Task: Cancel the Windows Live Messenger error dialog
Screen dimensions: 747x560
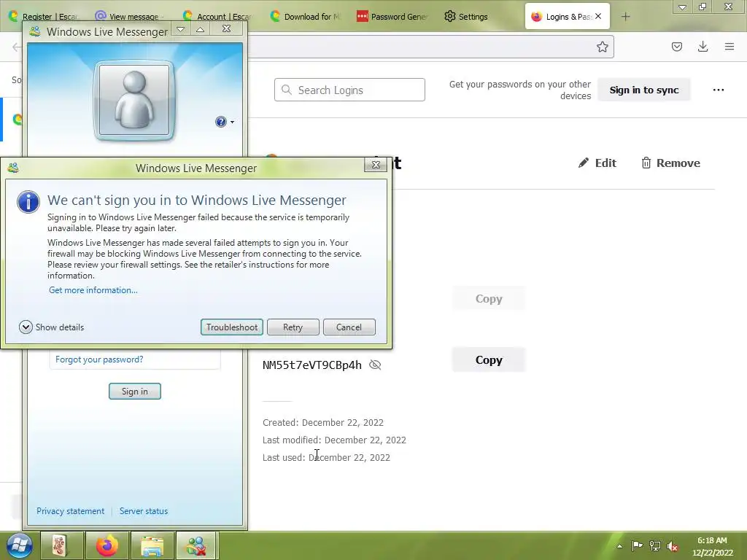Action: point(349,327)
